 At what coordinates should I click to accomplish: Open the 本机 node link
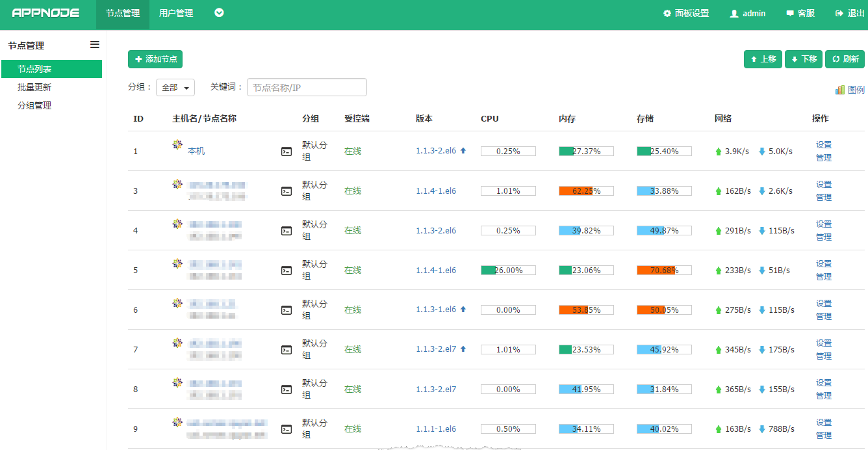tap(196, 151)
